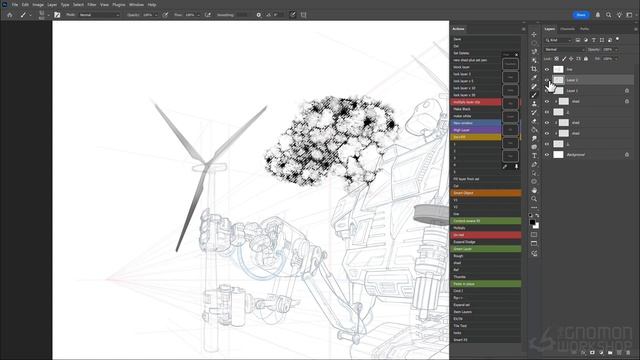Enable Quick Mask mode
The width and height of the screenshot is (640, 360).
(x=534, y=235)
